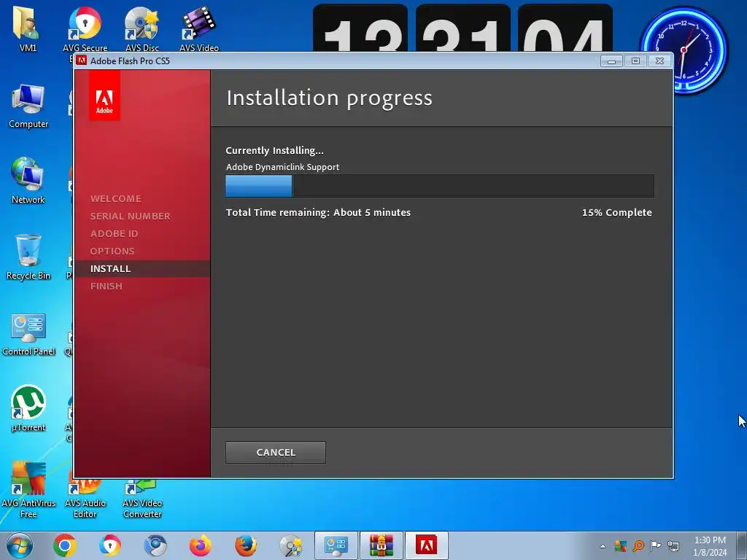Select the Recycle Bin desktop icon
This screenshot has height=560, width=747.
(x=28, y=257)
